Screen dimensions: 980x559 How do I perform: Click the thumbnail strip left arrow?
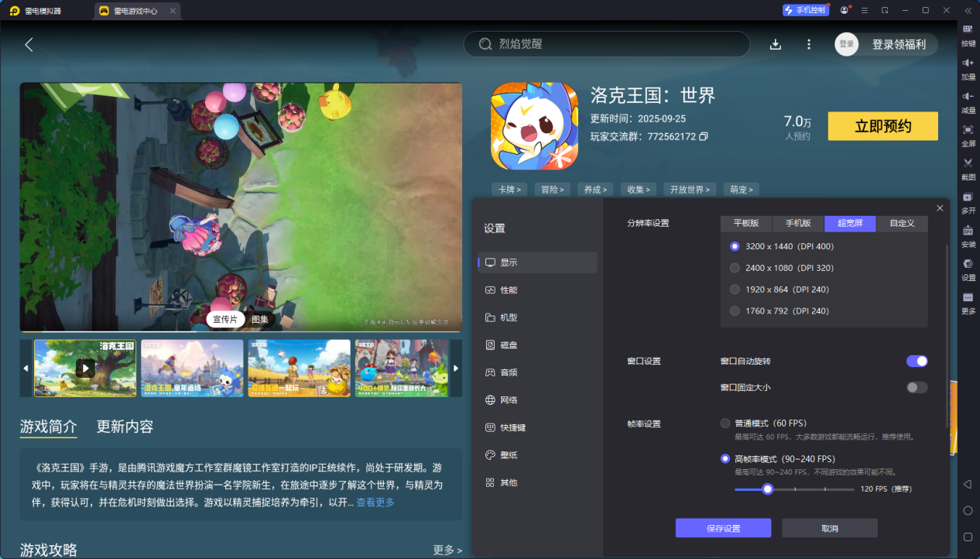tap(26, 368)
